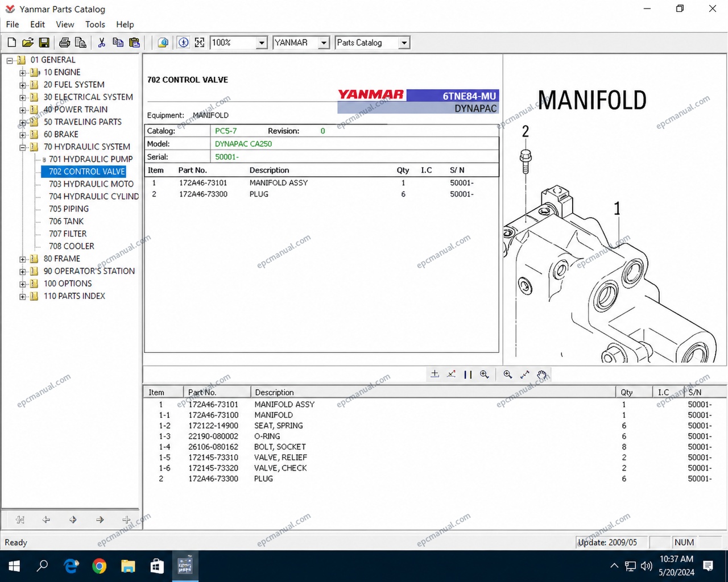Expand the 80 FRAME tree node
Viewport: 728px width, 582px height.
23,259
